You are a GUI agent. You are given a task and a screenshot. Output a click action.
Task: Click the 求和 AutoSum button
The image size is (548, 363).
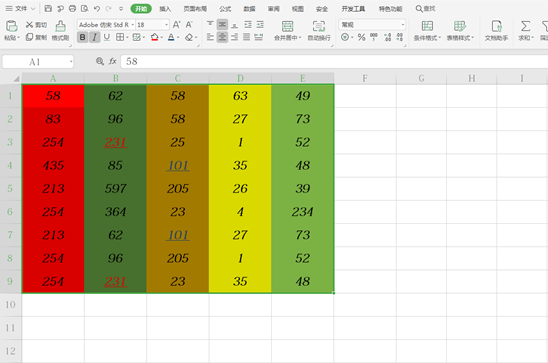pos(525,30)
